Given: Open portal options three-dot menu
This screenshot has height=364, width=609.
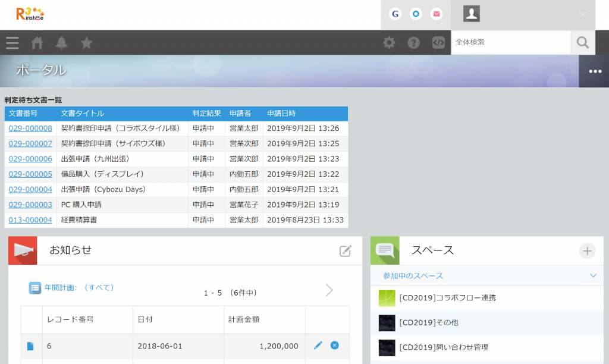Looking at the screenshot, I should point(595,71).
